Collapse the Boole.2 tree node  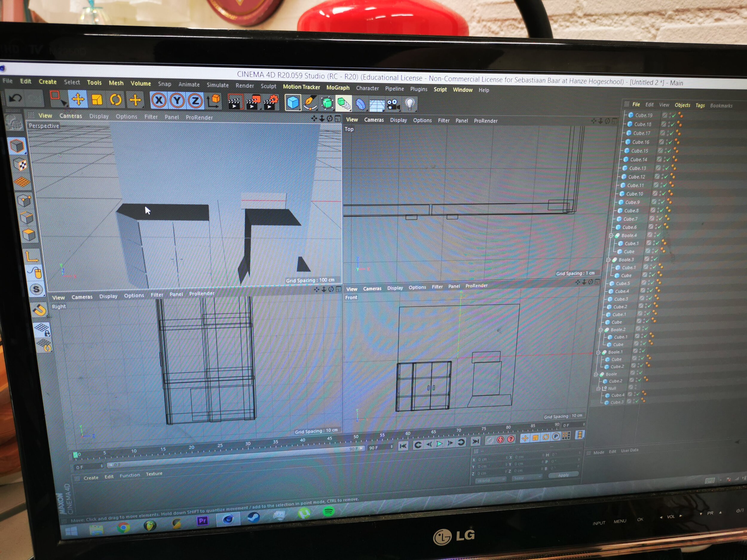600,330
